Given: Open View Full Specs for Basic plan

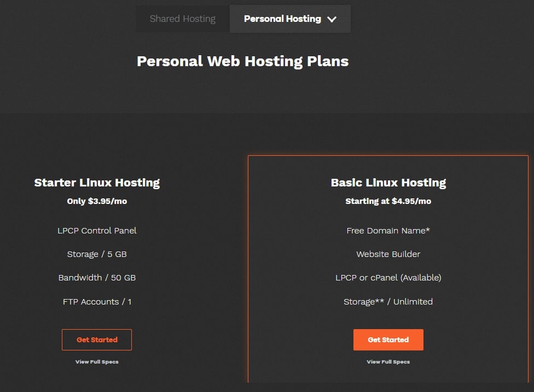Looking at the screenshot, I should (x=388, y=362).
